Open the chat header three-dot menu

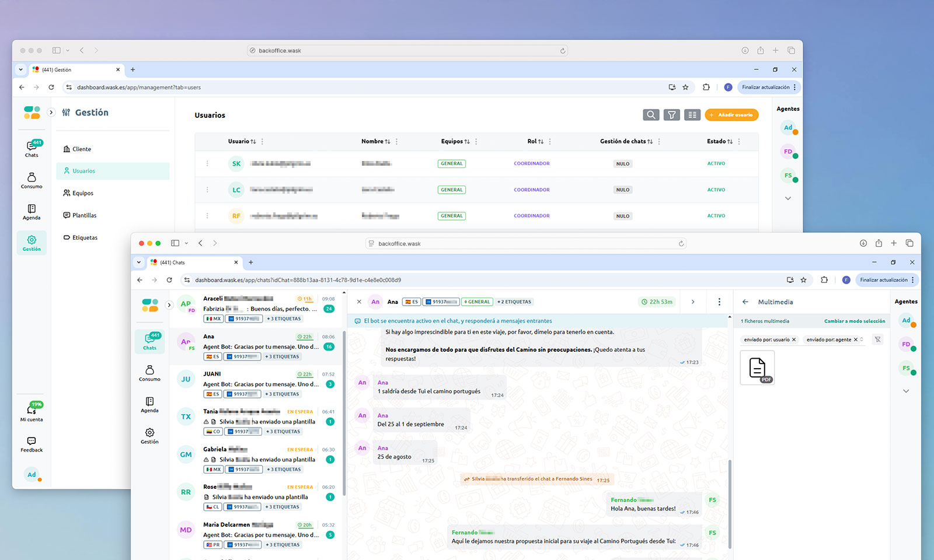719,302
